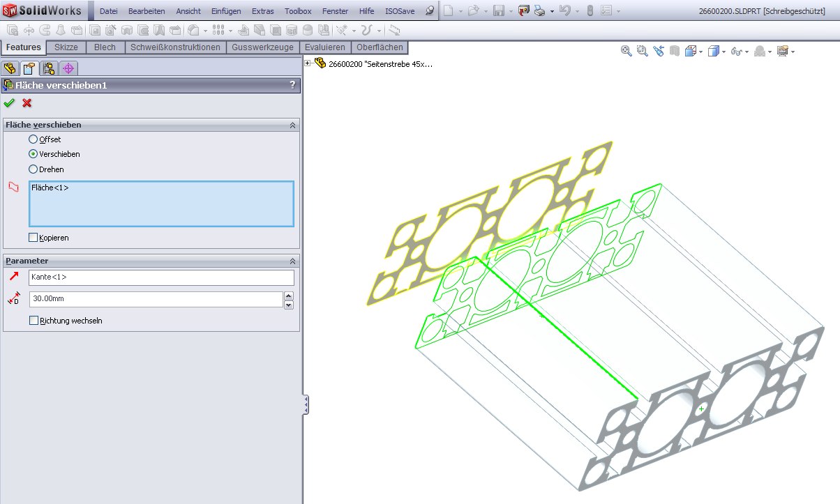Image resolution: width=840 pixels, height=504 pixels.
Task: Collapse the Parameter section
Action: click(x=292, y=261)
